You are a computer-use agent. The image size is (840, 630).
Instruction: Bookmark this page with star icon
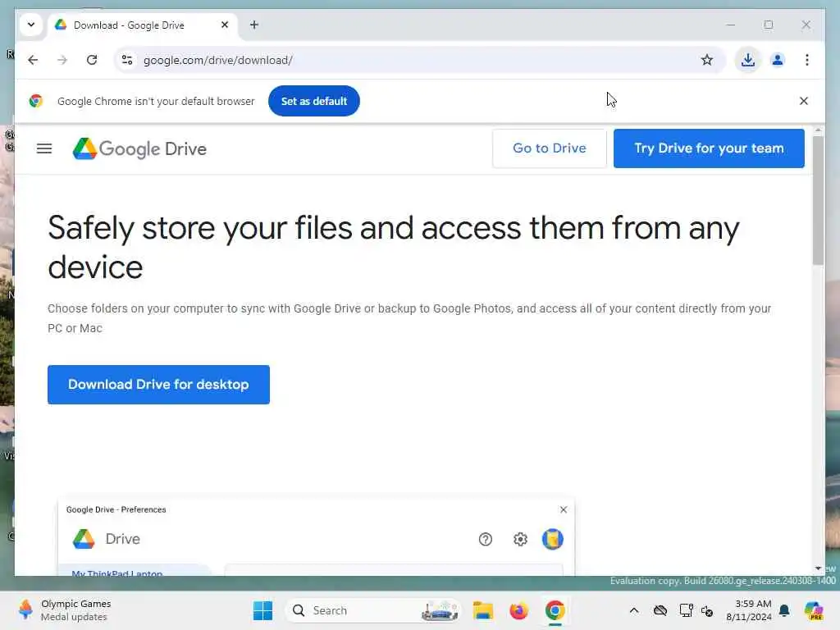[x=707, y=60]
